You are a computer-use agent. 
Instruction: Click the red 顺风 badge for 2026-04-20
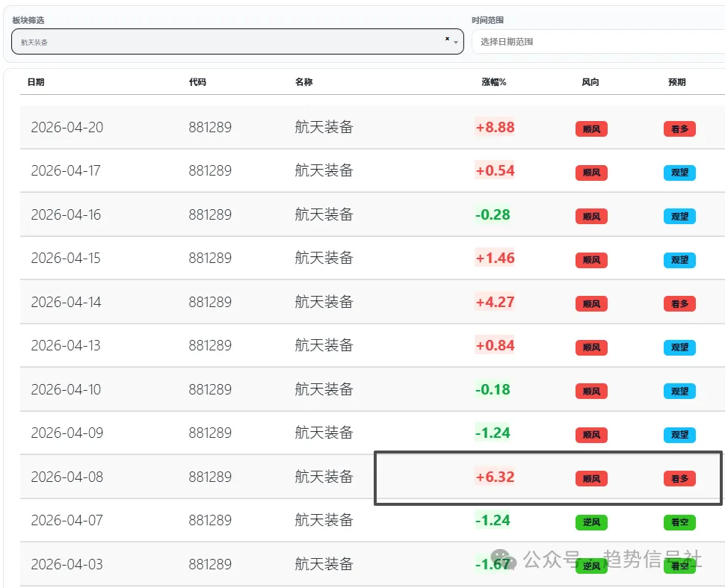591,129
